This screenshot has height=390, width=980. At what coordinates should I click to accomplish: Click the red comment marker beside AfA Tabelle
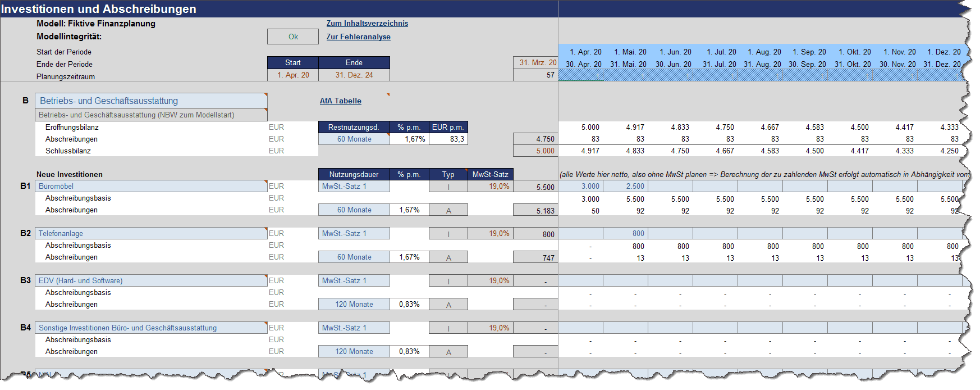(388, 94)
